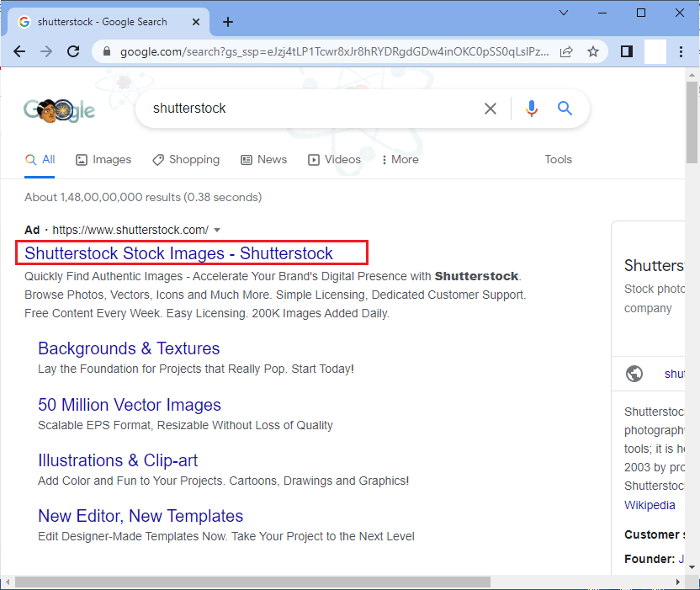This screenshot has height=590, width=700.
Task: Open the side panel icon near the address bar
Action: point(626,51)
